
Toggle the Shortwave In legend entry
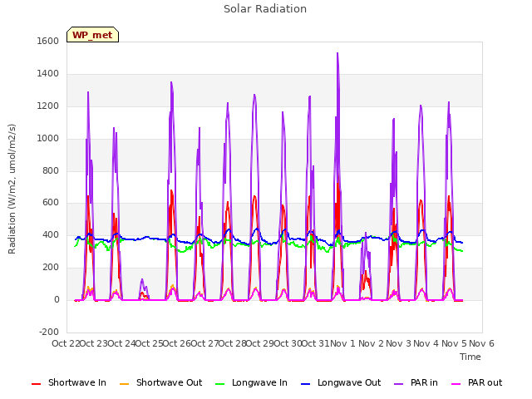(69, 382)
